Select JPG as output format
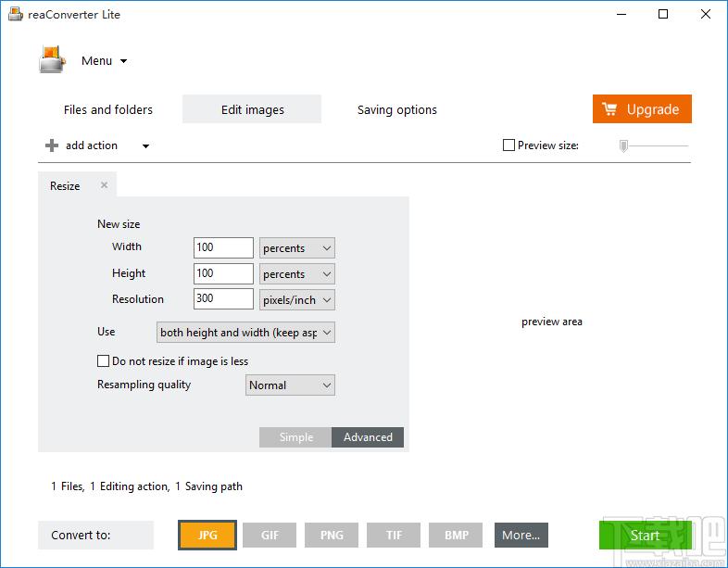 pos(207,535)
